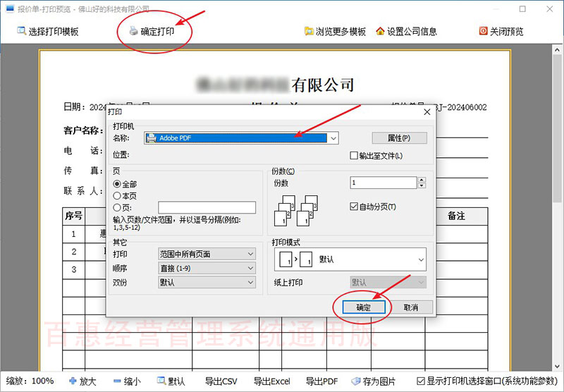Click the 默认 zoom reset icon

click(x=161, y=381)
